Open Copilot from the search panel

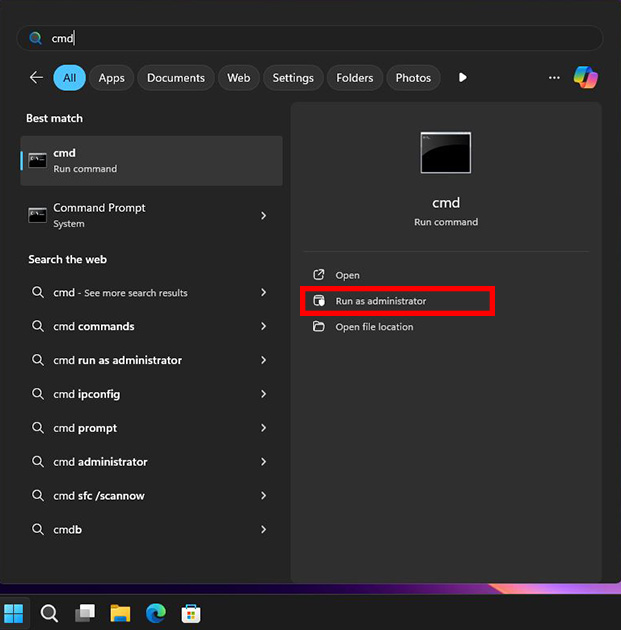tap(585, 77)
